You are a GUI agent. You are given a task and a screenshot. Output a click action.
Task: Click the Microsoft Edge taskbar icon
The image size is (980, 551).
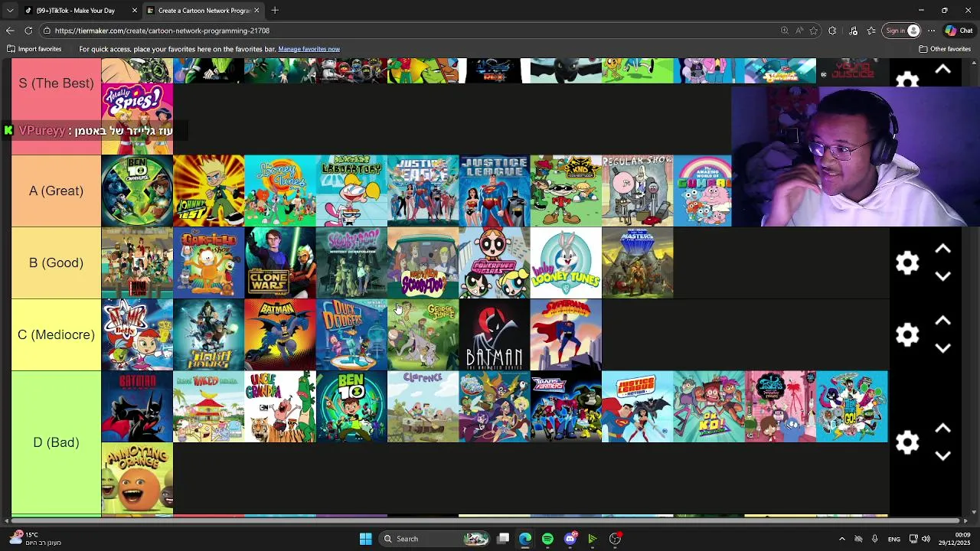[525, 539]
